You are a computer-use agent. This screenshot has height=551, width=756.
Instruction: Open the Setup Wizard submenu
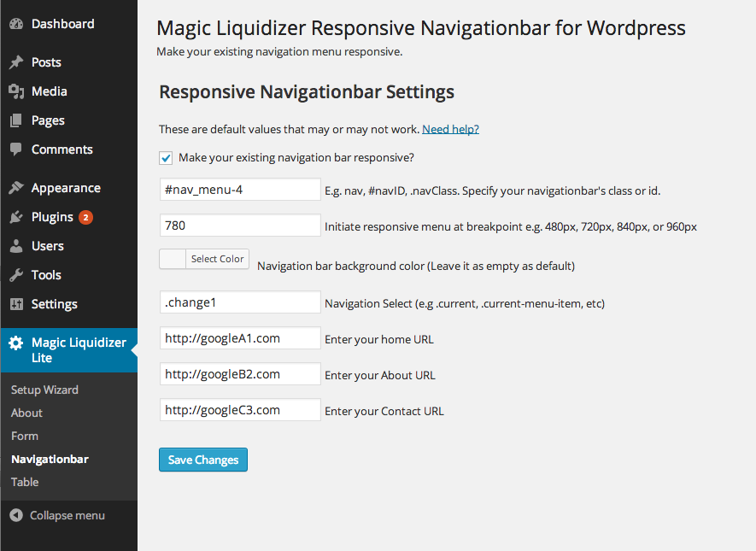coord(44,390)
